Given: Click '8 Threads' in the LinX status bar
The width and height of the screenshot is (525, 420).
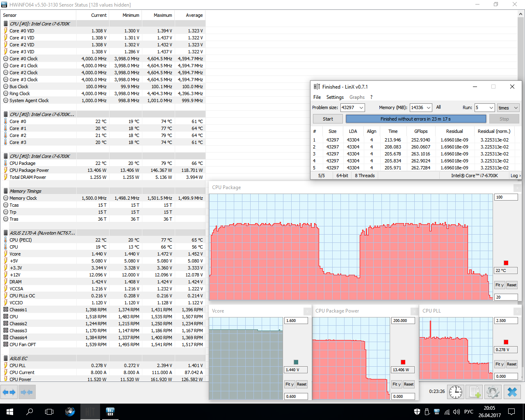Looking at the screenshot, I should [x=365, y=176].
